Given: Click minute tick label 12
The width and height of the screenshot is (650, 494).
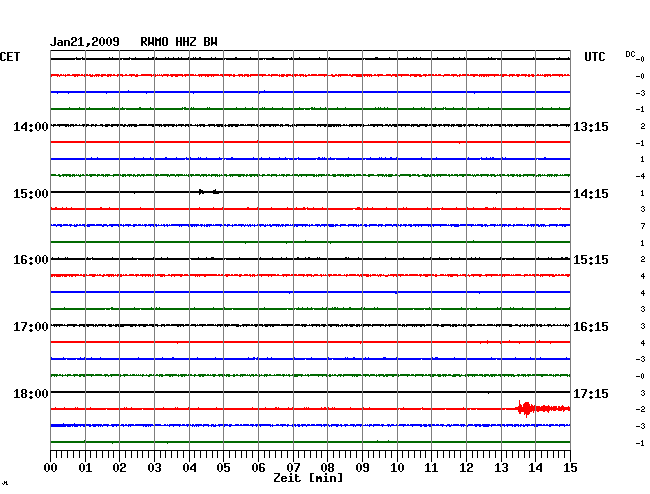Looking at the screenshot, I should (x=466, y=468).
